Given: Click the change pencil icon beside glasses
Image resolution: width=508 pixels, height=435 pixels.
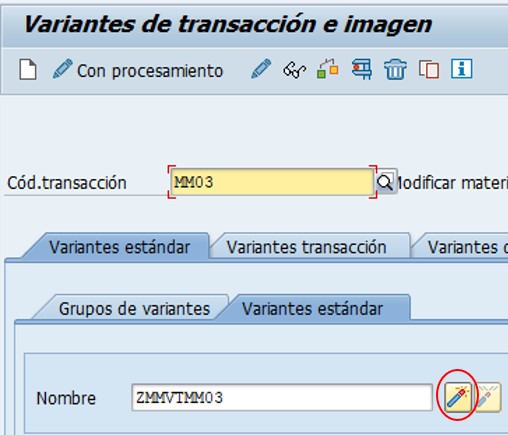Looking at the screenshot, I should coord(261,69).
